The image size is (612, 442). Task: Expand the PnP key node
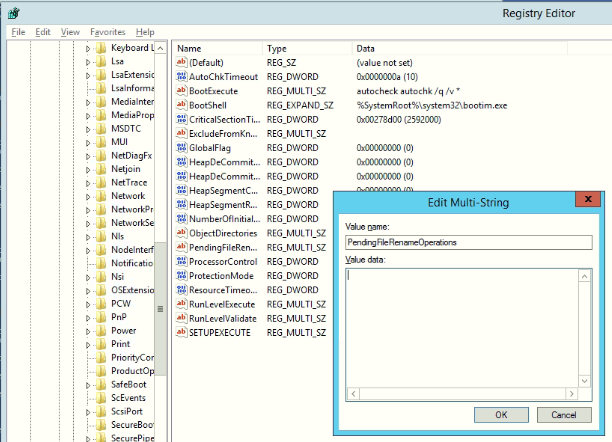pos(88,318)
